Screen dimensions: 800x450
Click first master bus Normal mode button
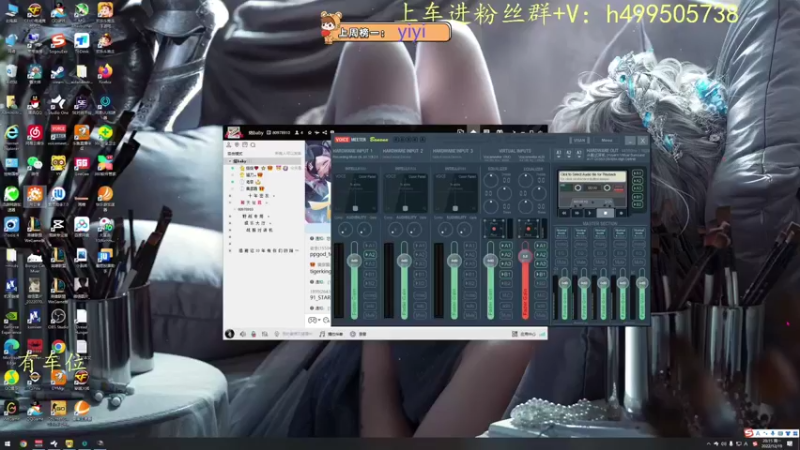(x=561, y=233)
